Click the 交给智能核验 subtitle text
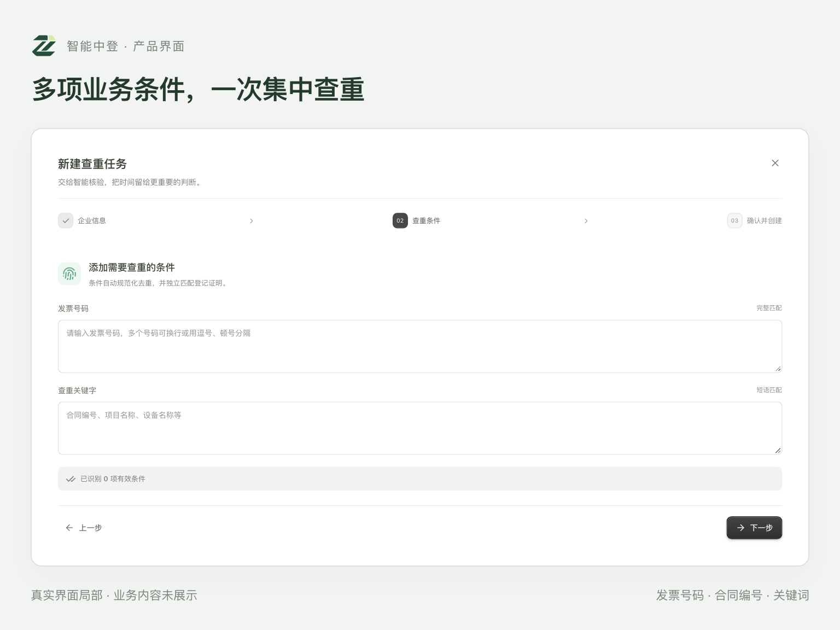Viewport: 840px width, 630px height. click(131, 182)
